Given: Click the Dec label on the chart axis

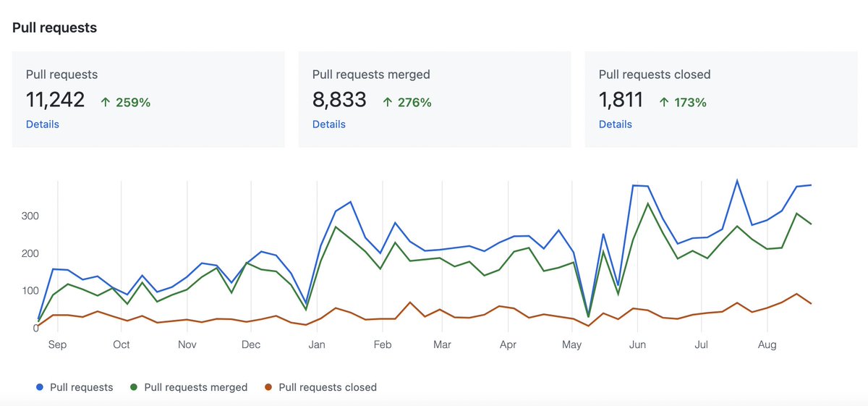Looking at the screenshot, I should tap(251, 344).
